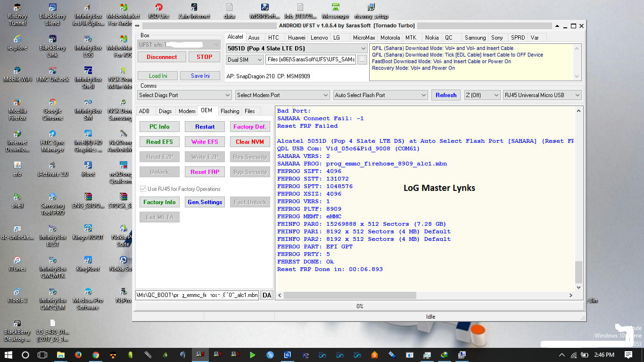Select the MTK brand tab
The height and width of the screenshot is (362, 644).
click(x=411, y=38)
